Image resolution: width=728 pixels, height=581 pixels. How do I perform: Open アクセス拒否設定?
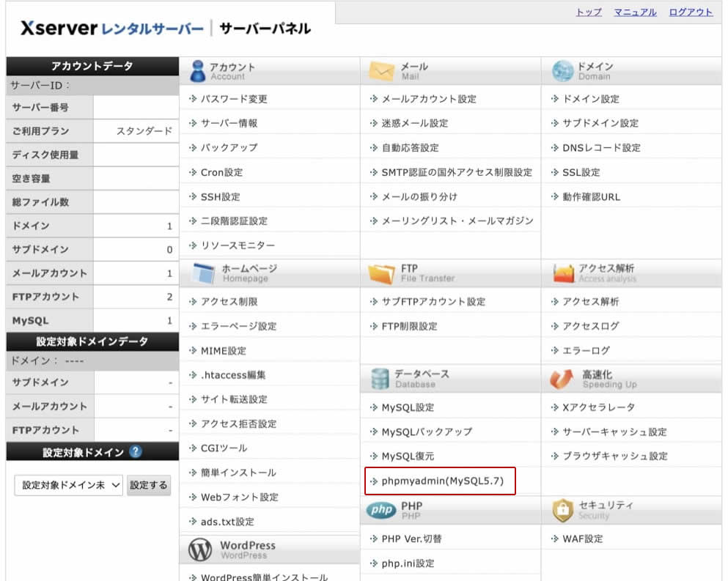238,423
